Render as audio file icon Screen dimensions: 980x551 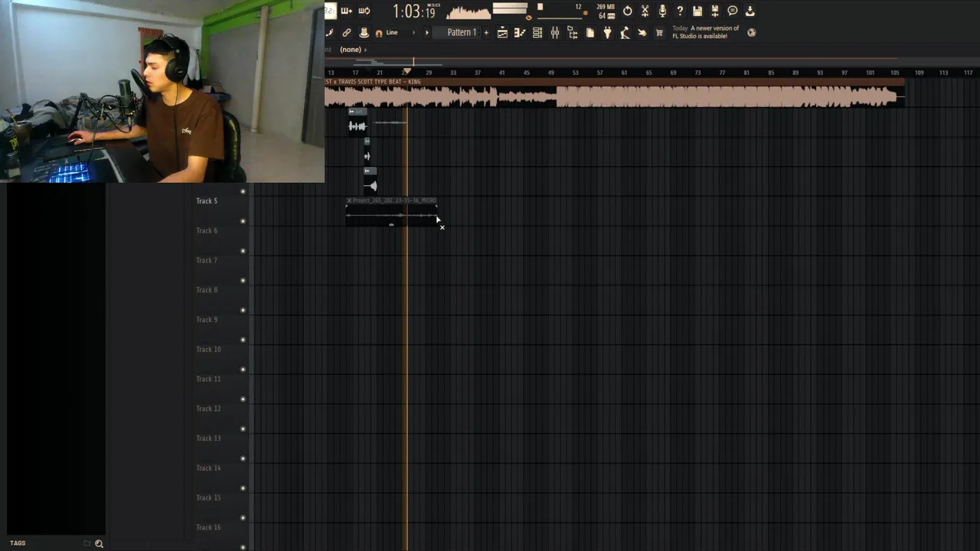coord(715,11)
